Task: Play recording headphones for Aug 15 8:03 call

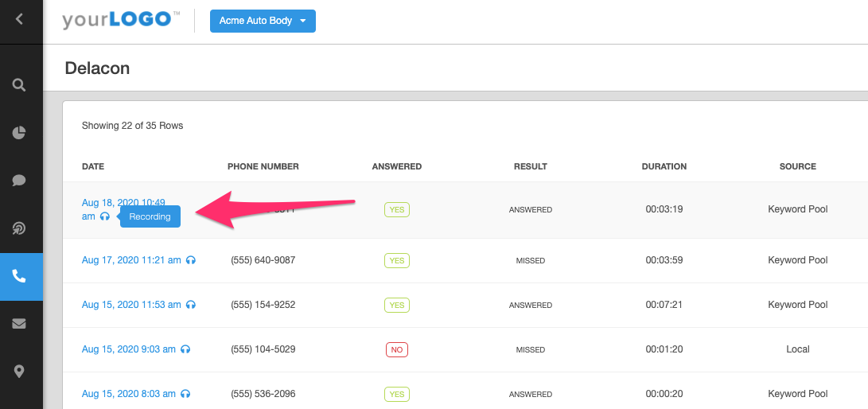Action: (x=185, y=394)
